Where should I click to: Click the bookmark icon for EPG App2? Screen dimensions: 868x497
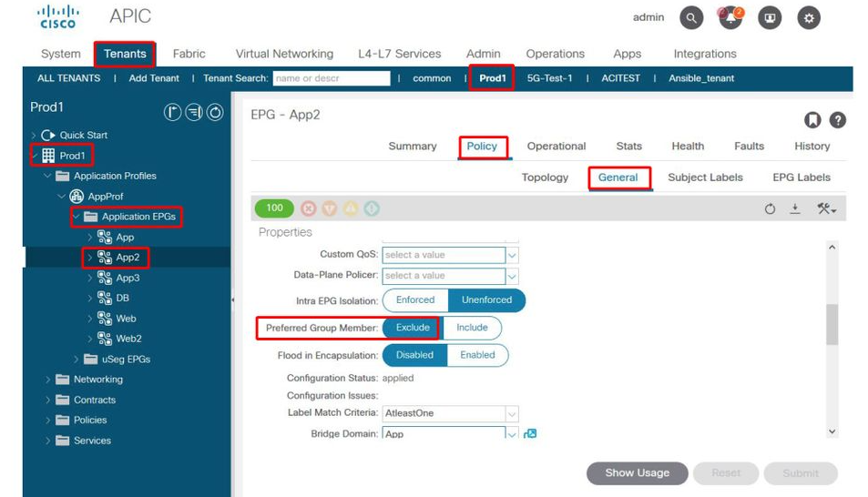[812, 119]
